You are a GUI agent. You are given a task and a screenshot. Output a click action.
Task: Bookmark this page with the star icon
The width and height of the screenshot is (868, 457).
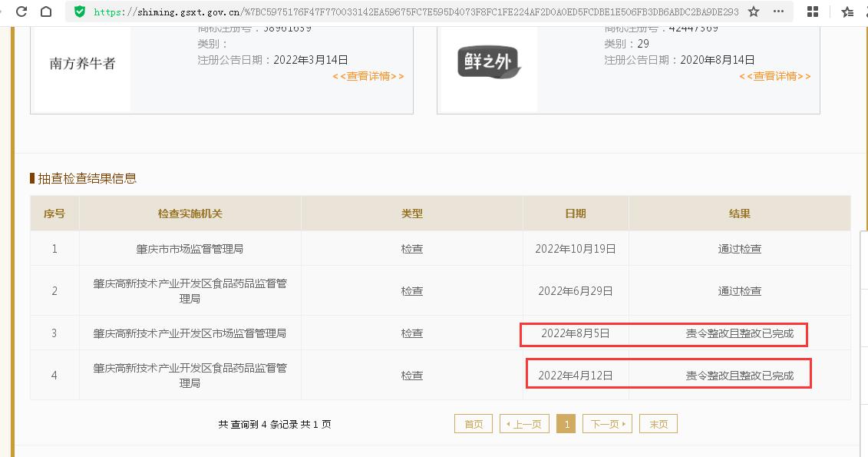pos(754,12)
